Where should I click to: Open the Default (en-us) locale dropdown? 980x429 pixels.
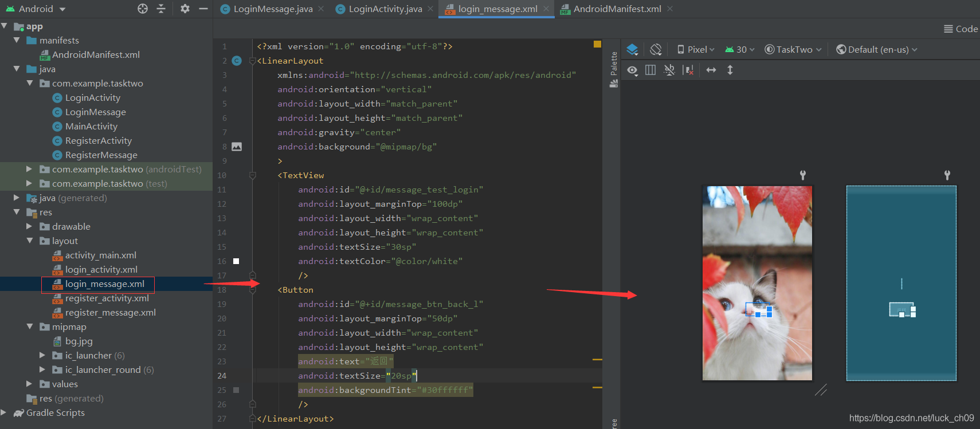pos(877,49)
